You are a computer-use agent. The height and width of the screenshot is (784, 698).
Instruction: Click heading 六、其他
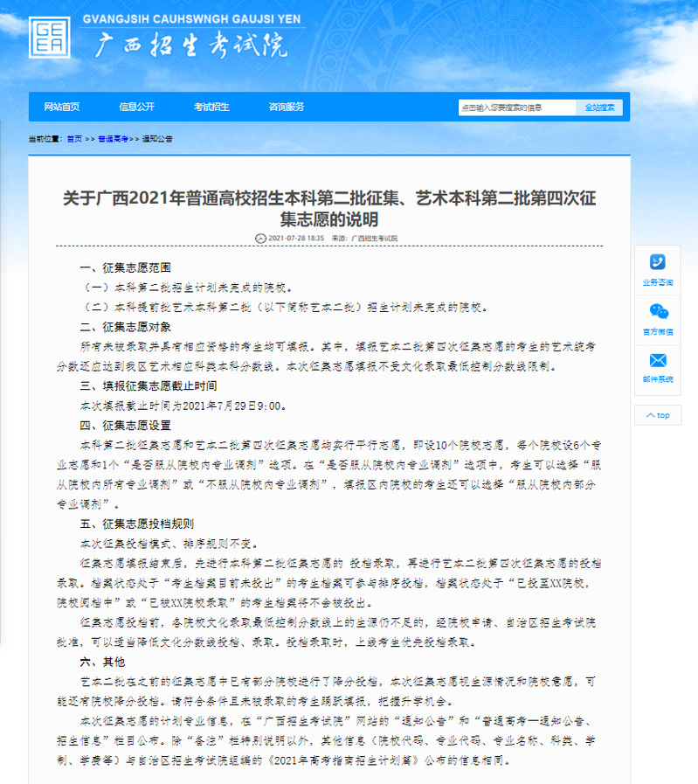[102, 662]
